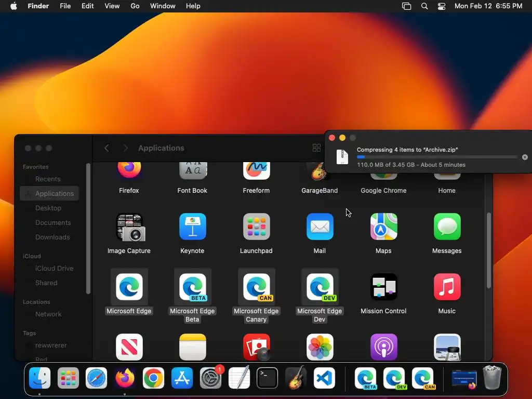The image size is (532, 399).
Task: Click the compression progress bar
Action: [437, 157]
